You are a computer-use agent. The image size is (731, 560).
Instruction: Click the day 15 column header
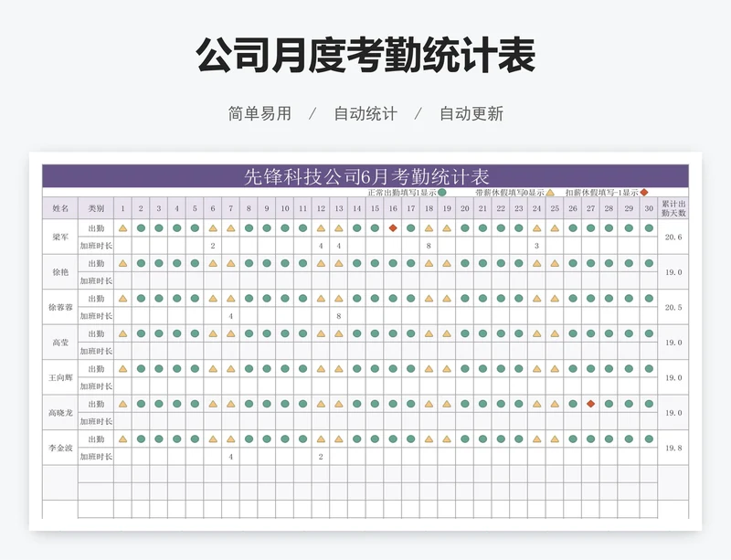pos(375,208)
